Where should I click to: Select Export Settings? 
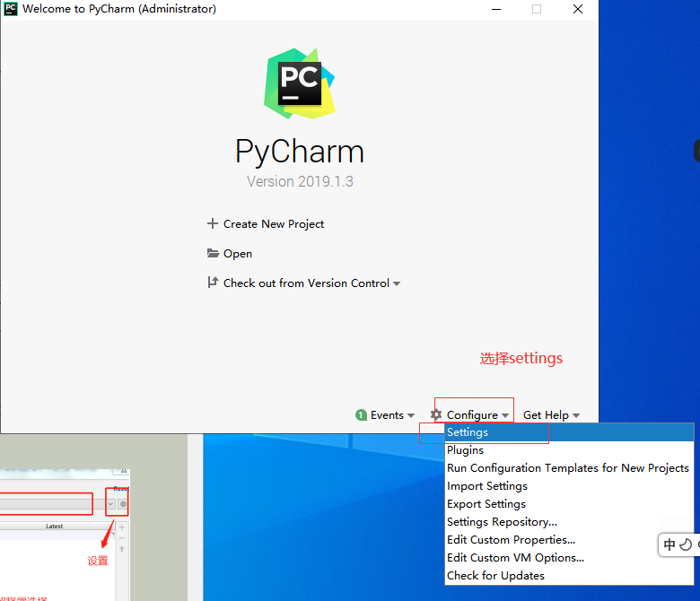tap(569, 504)
